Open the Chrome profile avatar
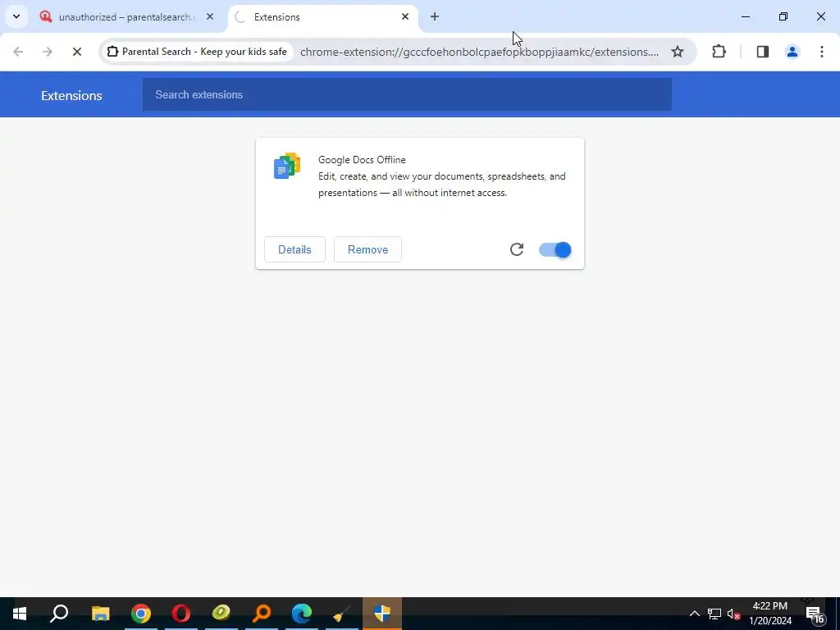Viewport: 840px width, 630px height. click(x=792, y=52)
